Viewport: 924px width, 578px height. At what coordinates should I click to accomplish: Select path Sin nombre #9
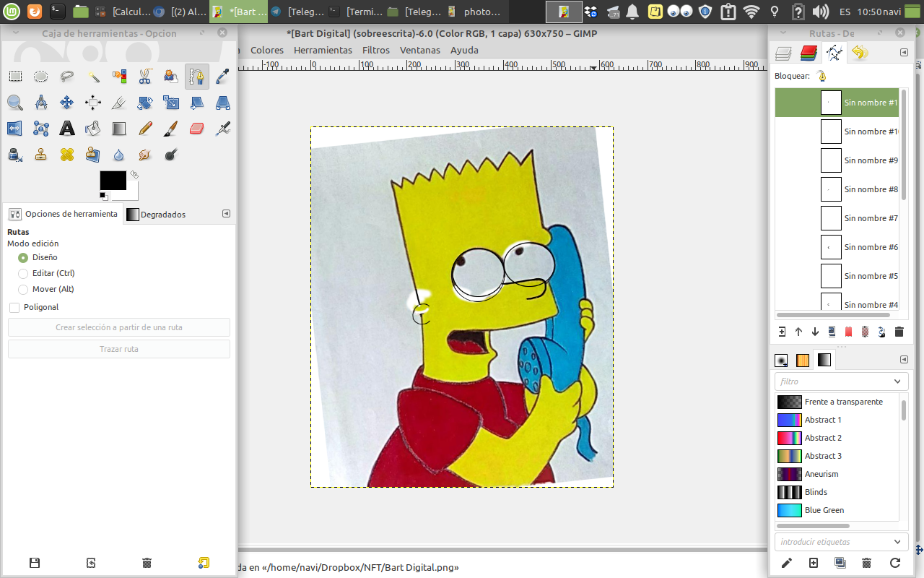(x=837, y=160)
